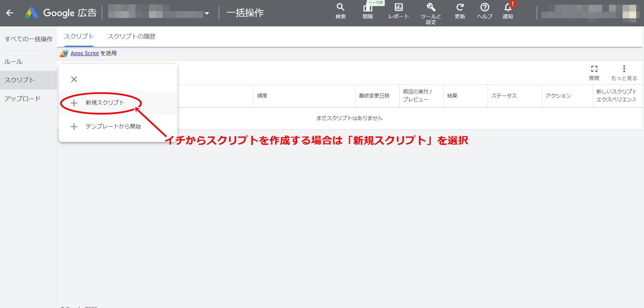Select ルール in the left sidebar
The image size is (644, 308).
pos(14,61)
